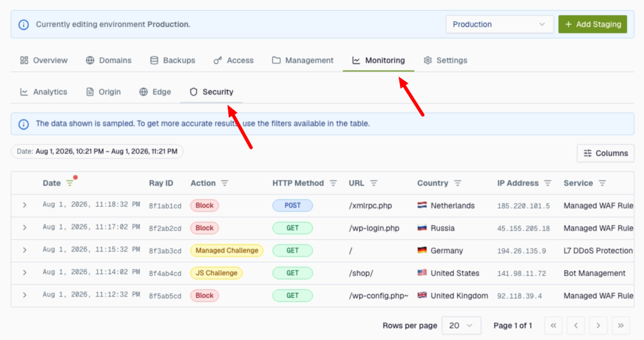The width and height of the screenshot is (644, 340).
Task: Click the United Kingdom flag icon
Action: click(x=422, y=295)
